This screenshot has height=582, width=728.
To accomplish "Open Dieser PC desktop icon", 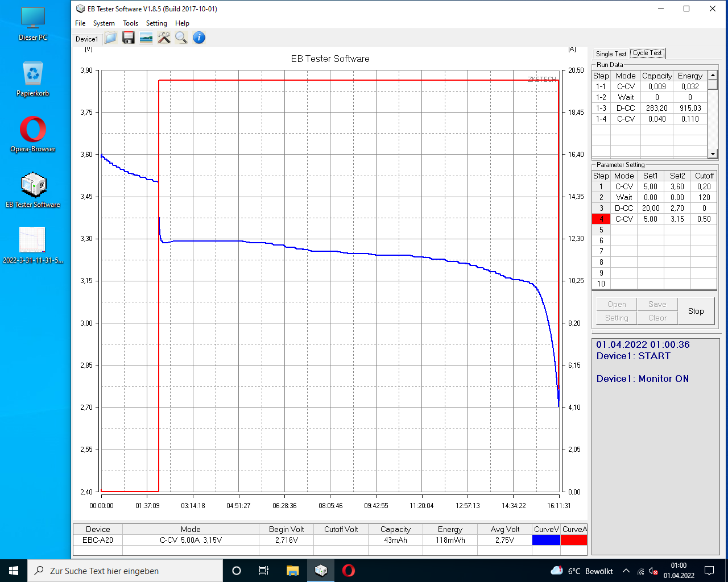I will click(x=33, y=24).
